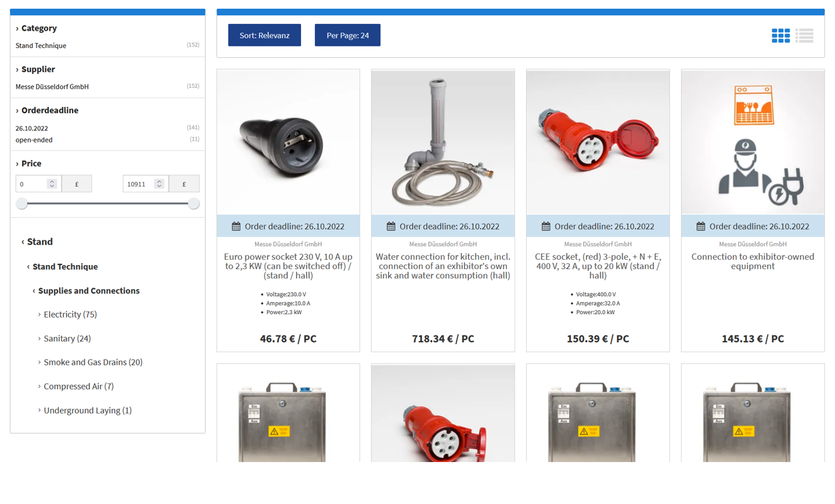Click Voltage:230.0 V specification
Viewport: 835px width, 504px height.
pyautogui.click(x=286, y=294)
